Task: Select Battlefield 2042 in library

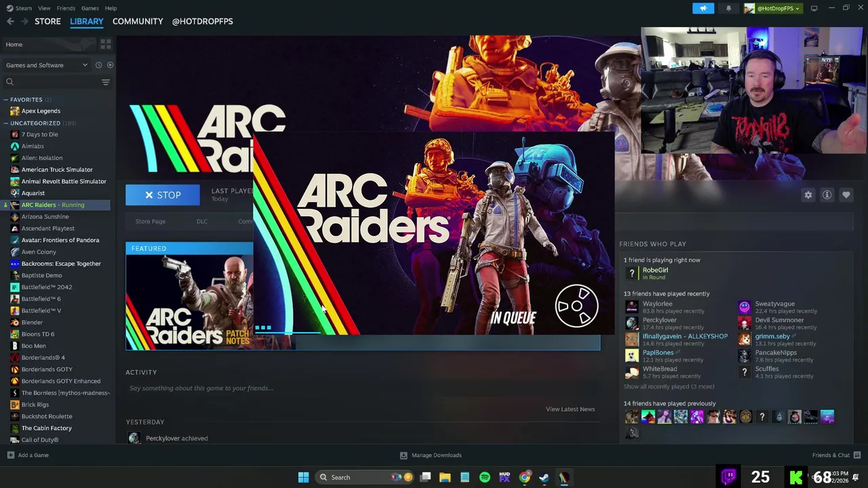Action: [46, 287]
